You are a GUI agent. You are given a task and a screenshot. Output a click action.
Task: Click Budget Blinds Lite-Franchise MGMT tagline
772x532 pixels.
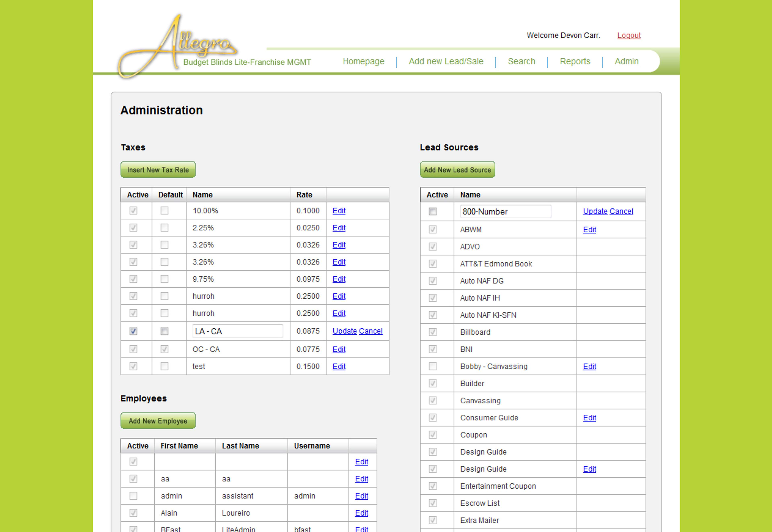[x=247, y=62]
